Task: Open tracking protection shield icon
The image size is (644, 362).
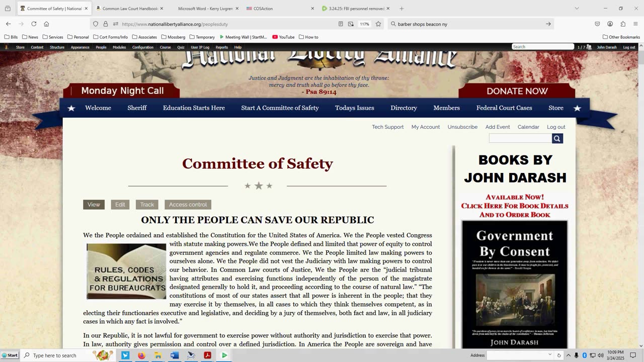Action: coord(96,24)
